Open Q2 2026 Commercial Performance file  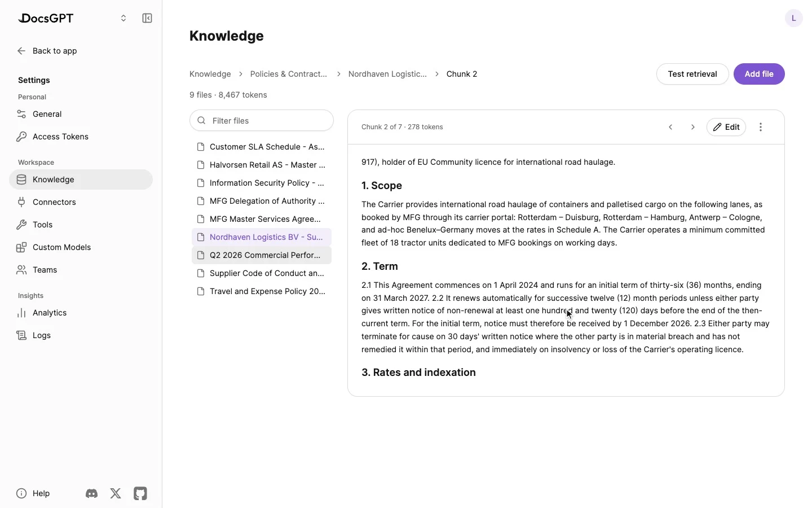[x=262, y=255]
